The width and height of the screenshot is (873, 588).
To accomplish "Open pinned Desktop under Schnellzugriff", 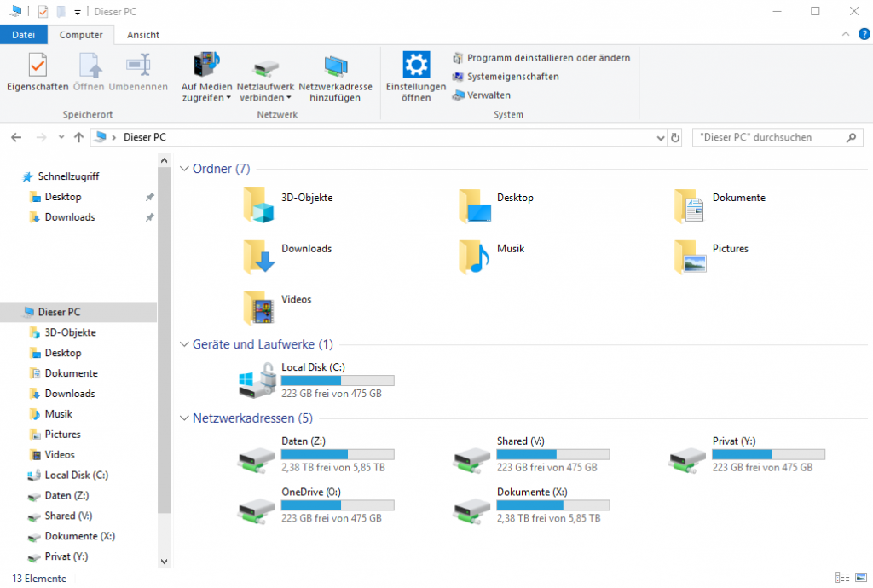I will (63, 197).
